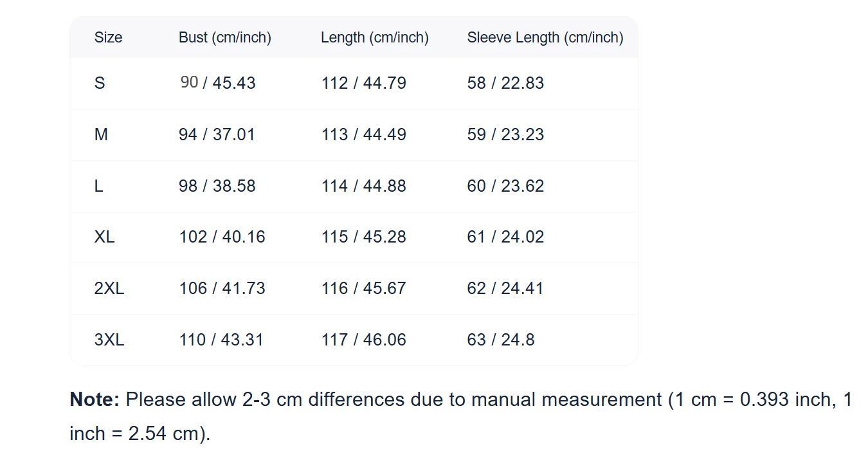The width and height of the screenshot is (868, 469).
Task: Click the Length (cm/inch) column header
Action: 375,37
